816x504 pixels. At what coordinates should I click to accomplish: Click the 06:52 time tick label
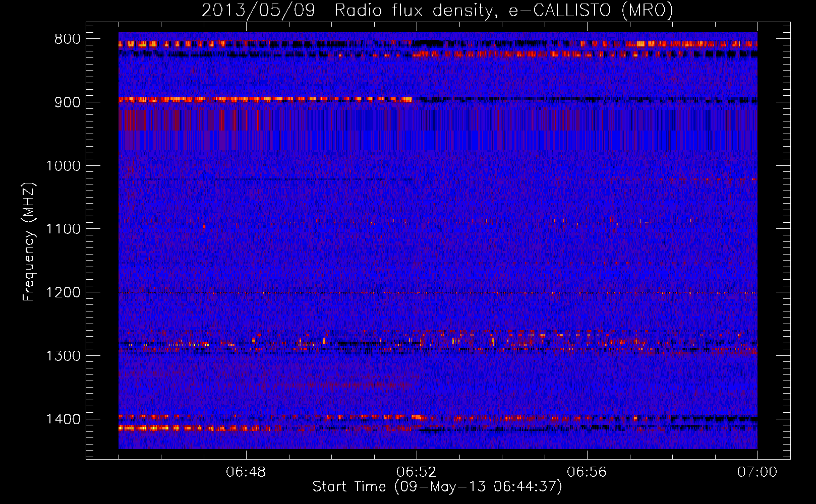click(417, 472)
